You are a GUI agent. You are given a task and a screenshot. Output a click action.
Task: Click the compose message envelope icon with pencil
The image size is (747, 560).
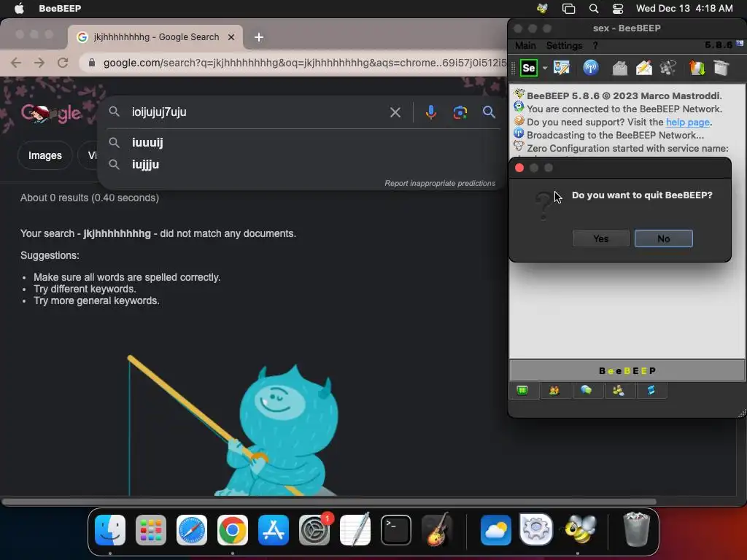coord(643,68)
